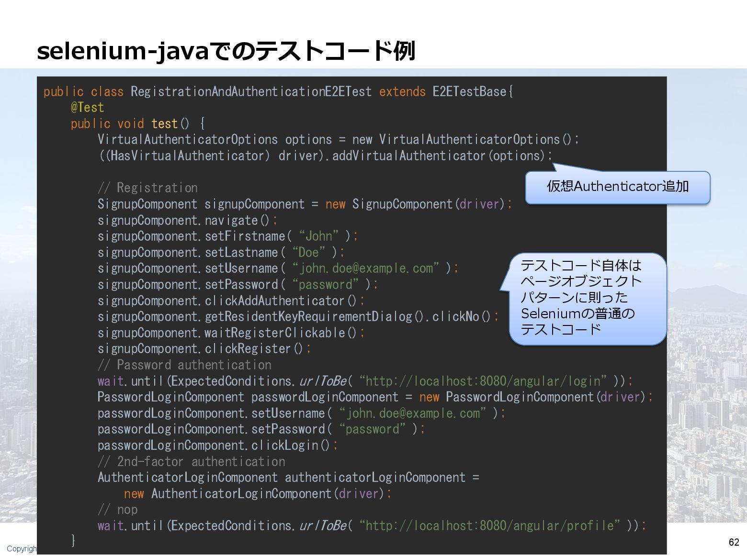
Task: Click the 'passwordLoginComponent.clickLogin()' line
Action: coord(218,445)
